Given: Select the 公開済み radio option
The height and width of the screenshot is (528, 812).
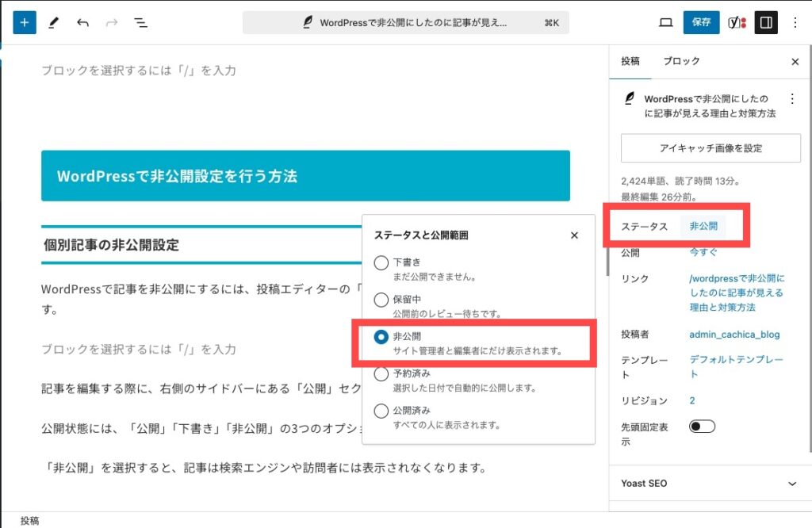Looking at the screenshot, I should coord(381,411).
